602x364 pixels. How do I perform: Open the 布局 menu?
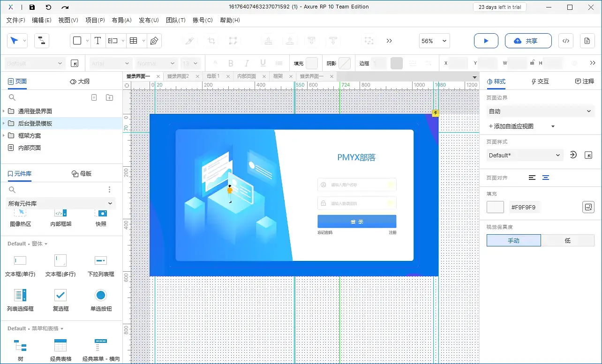(x=121, y=20)
